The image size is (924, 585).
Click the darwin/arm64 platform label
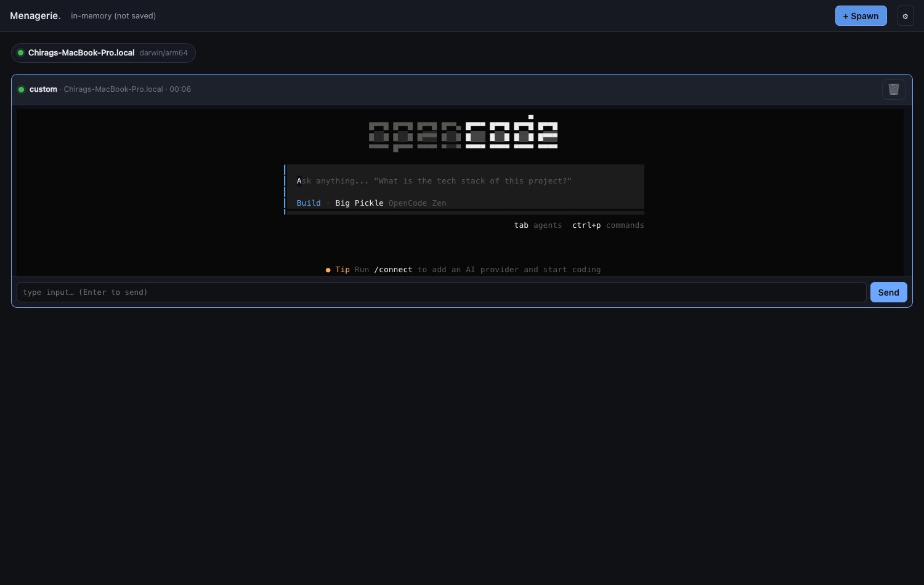point(164,53)
